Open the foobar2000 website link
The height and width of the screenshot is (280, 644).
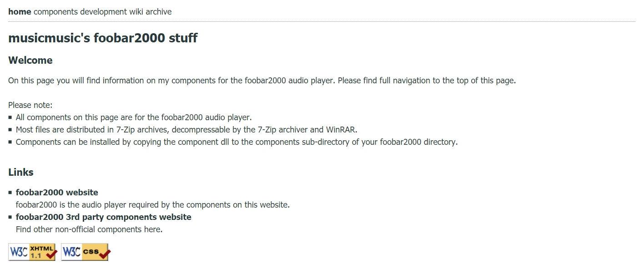pyautogui.click(x=57, y=192)
